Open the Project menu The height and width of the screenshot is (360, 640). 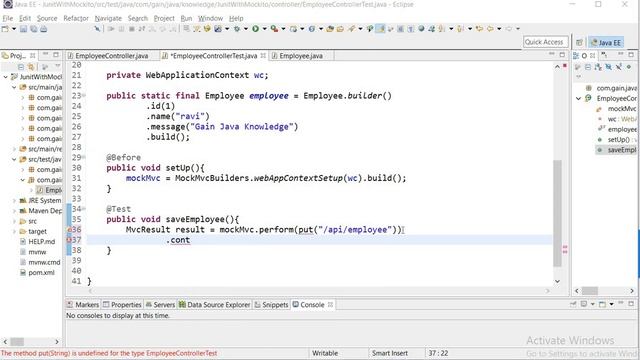pyautogui.click(x=164, y=18)
